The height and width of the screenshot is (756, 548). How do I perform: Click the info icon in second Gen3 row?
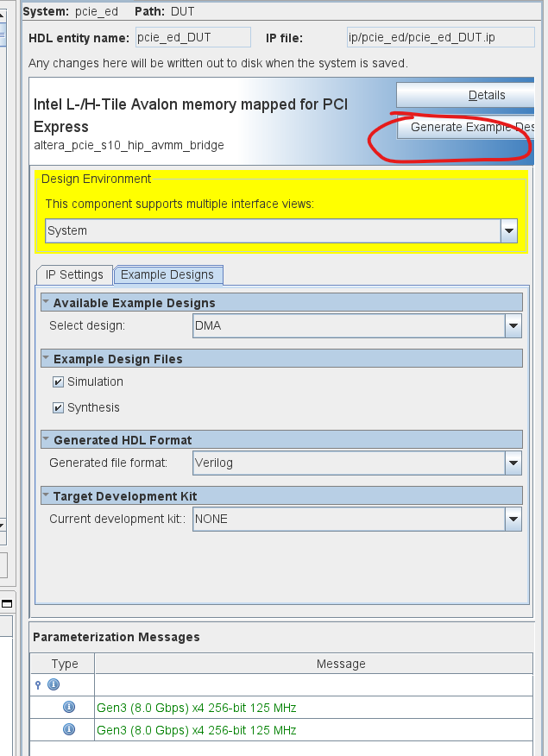click(x=69, y=730)
